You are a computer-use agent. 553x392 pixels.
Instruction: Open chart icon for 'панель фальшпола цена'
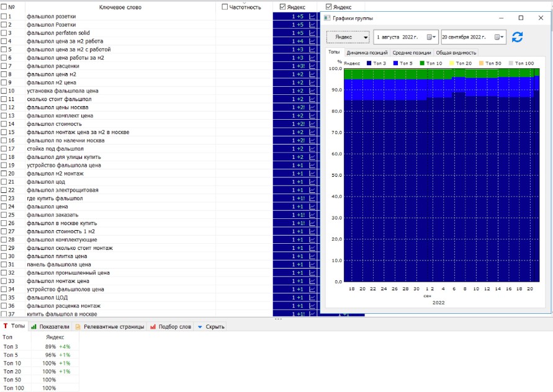(x=312, y=264)
